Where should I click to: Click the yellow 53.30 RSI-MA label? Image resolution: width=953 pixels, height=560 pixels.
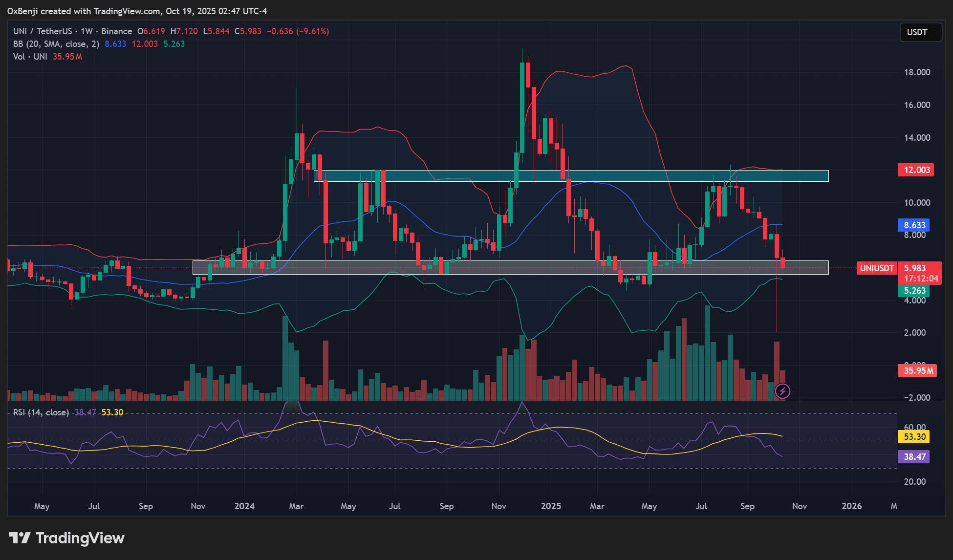click(x=914, y=437)
